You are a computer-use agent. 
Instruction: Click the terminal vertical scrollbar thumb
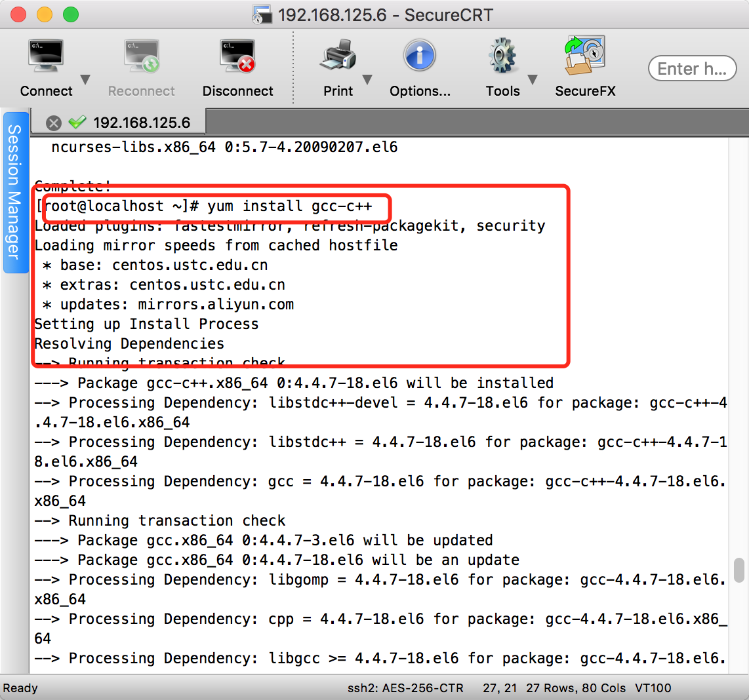tap(739, 570)
